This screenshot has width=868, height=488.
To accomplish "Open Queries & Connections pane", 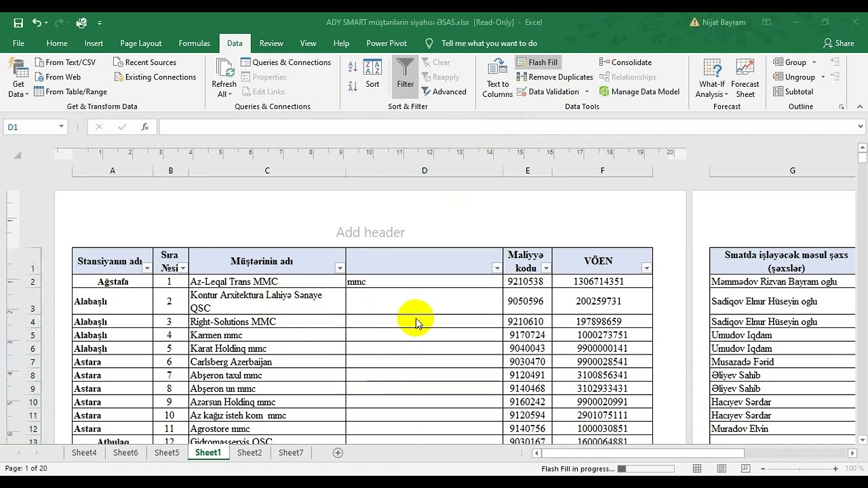I will point(285,62).
